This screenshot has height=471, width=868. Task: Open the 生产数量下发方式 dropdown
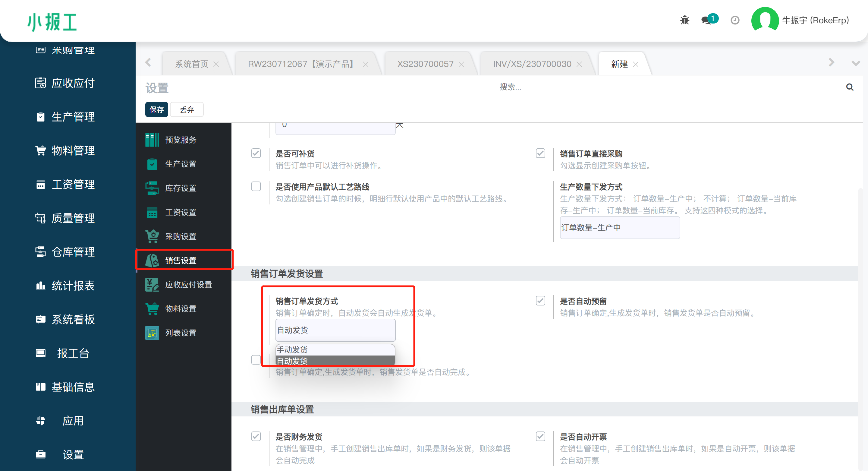(x=619, y=228)
